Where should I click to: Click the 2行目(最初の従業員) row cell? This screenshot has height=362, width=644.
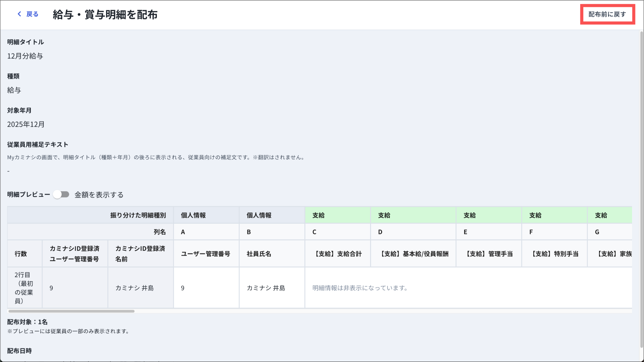(24, 288)
